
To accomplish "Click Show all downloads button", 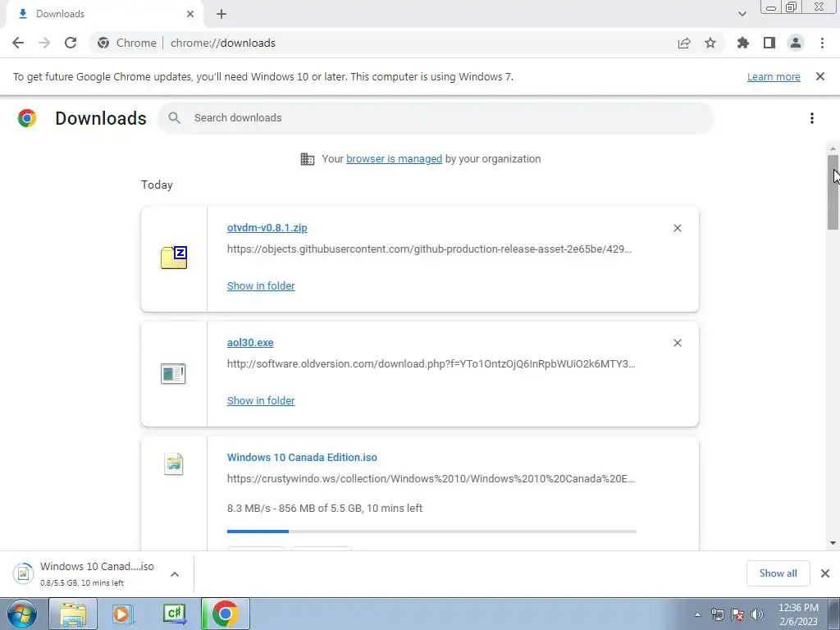I will (x=778, y=573).
